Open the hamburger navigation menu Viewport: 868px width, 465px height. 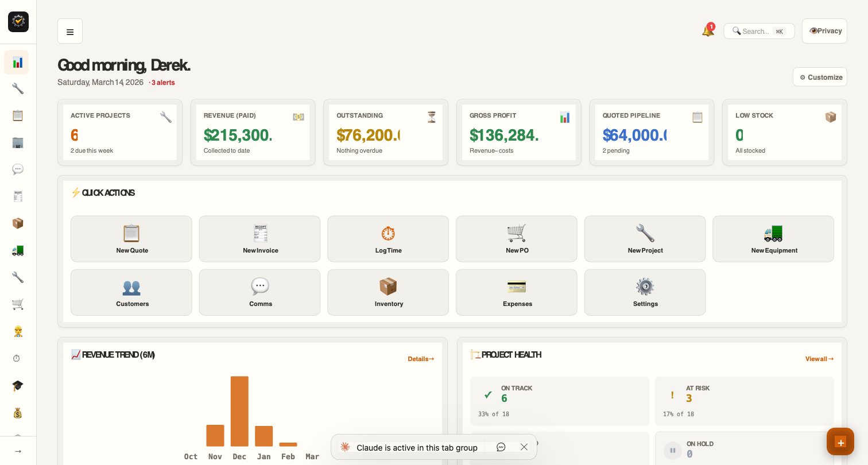(70, 32)
